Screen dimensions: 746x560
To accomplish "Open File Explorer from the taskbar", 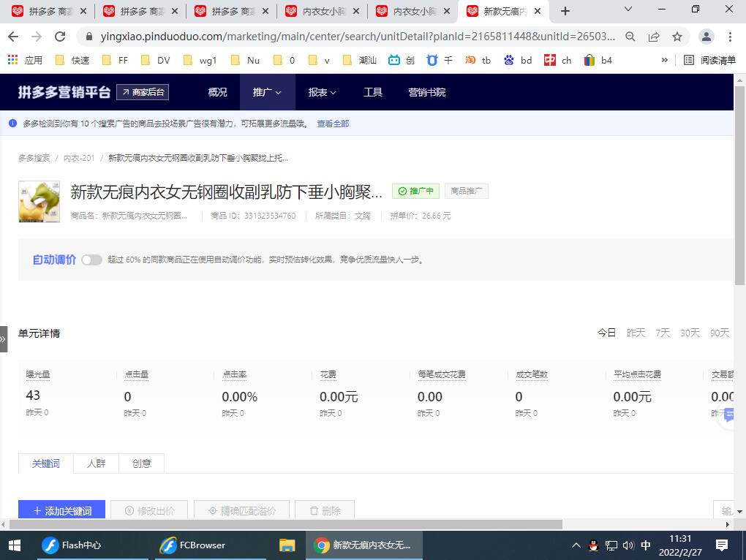I will coord(287,545).
